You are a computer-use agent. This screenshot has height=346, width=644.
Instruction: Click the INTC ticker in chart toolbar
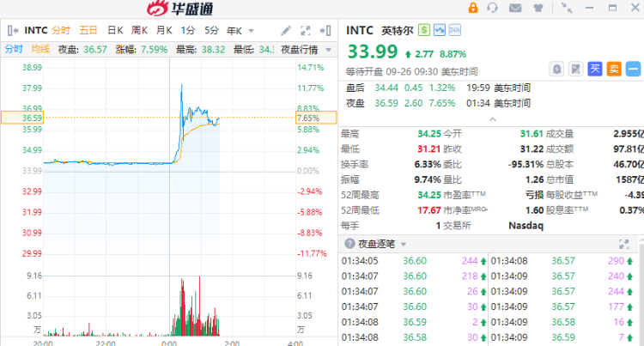36,30
